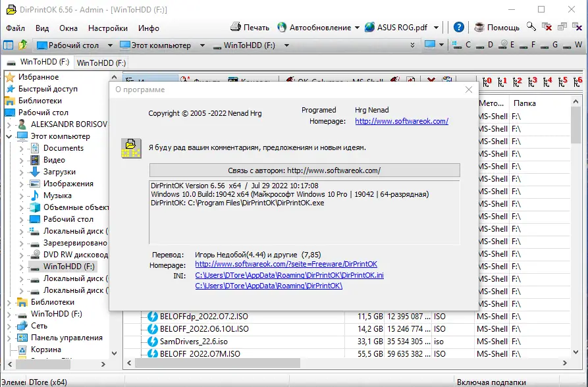Select drive D in the drive toolbar
588x387 pixels.
(x=485, y=45)
